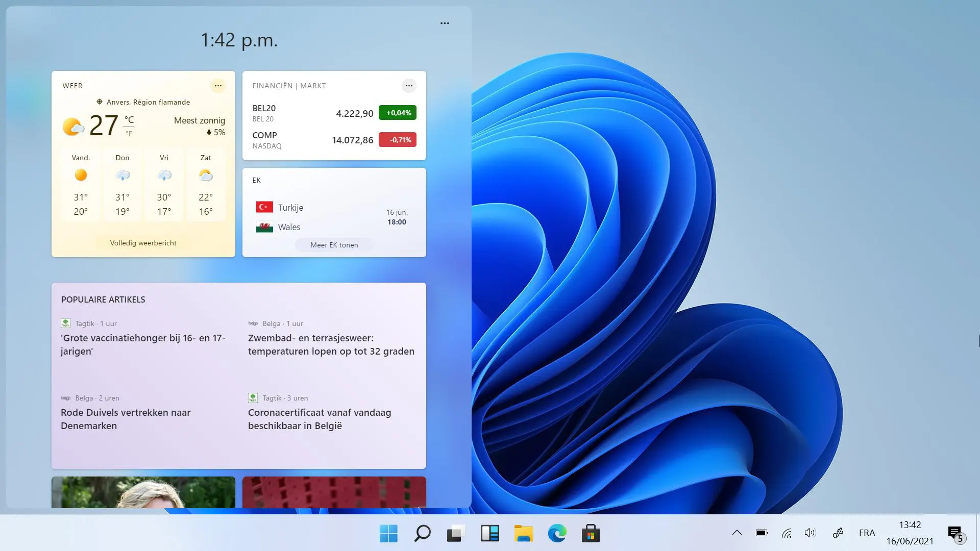Image resolution: width=980 pixels, height=551 pixels.
Task: Open BEL20 stock row
Action: (x=334, y=113)
